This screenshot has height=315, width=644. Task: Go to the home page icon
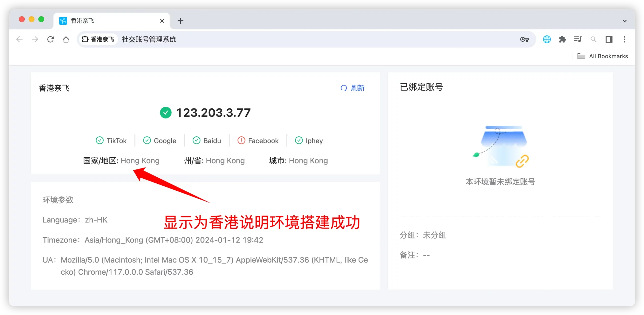click(66, 39)
